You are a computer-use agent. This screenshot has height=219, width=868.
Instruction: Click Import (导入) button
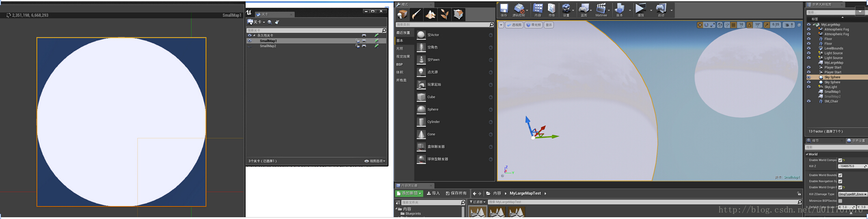click(x=433, y=193)
